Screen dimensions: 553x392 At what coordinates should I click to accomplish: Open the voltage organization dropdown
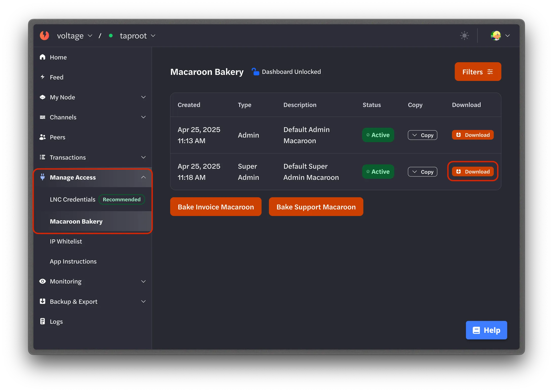(90, 36)
